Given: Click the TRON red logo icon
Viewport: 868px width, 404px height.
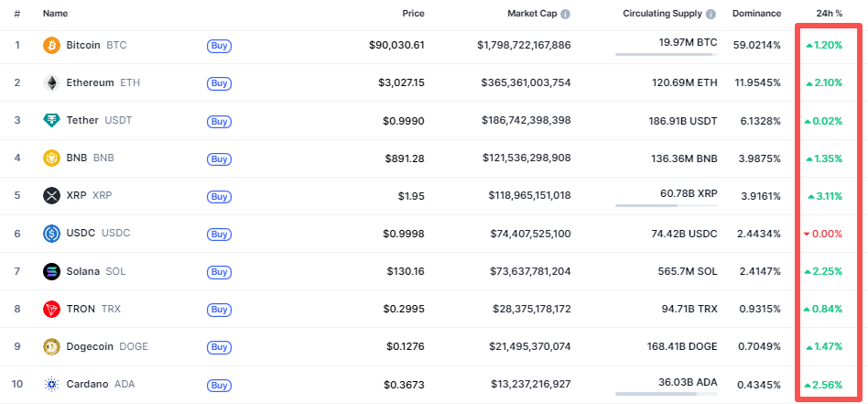Looking at the screenshot, I should pyautogui.click(x=51, y=309).
